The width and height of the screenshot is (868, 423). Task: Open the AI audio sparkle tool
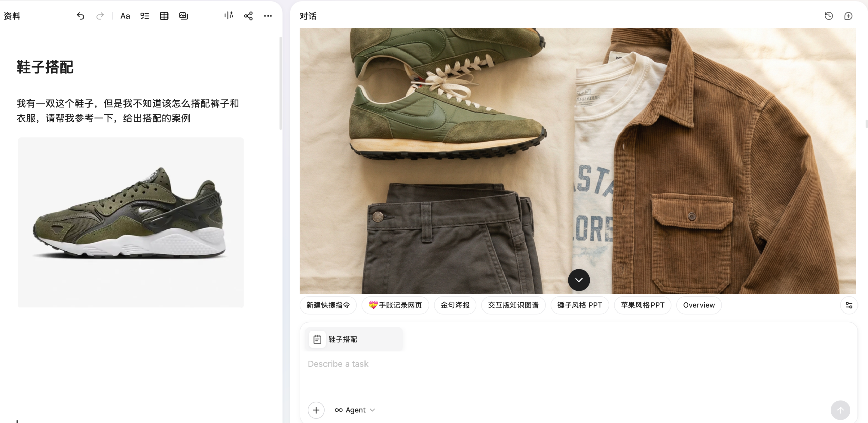pyautogui.click(x=229, y=16)
